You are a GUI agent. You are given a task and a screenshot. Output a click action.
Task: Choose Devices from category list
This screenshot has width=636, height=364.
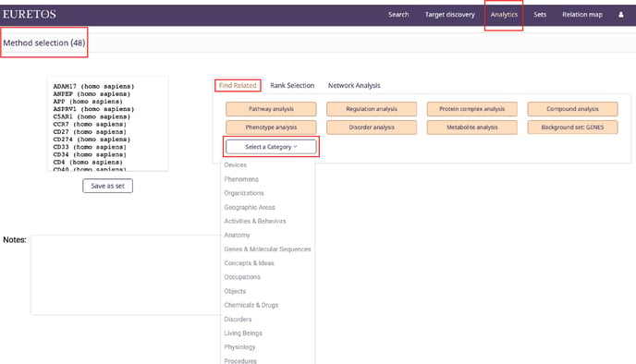[235, 165]
